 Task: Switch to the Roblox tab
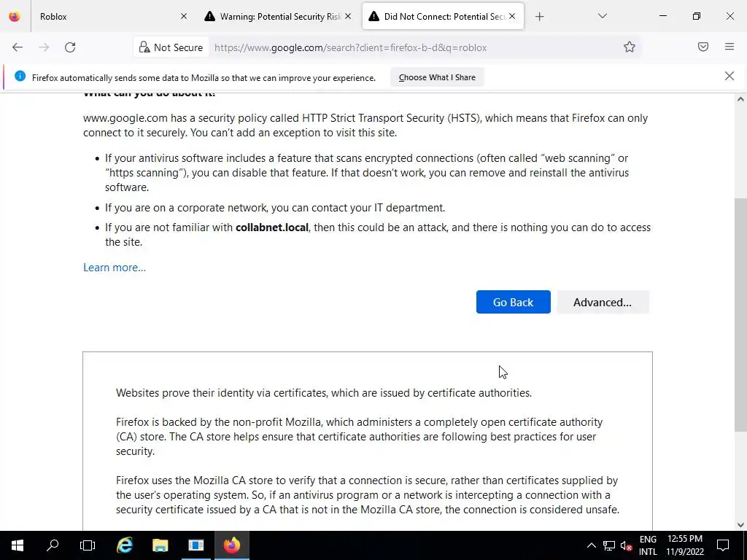112,16
